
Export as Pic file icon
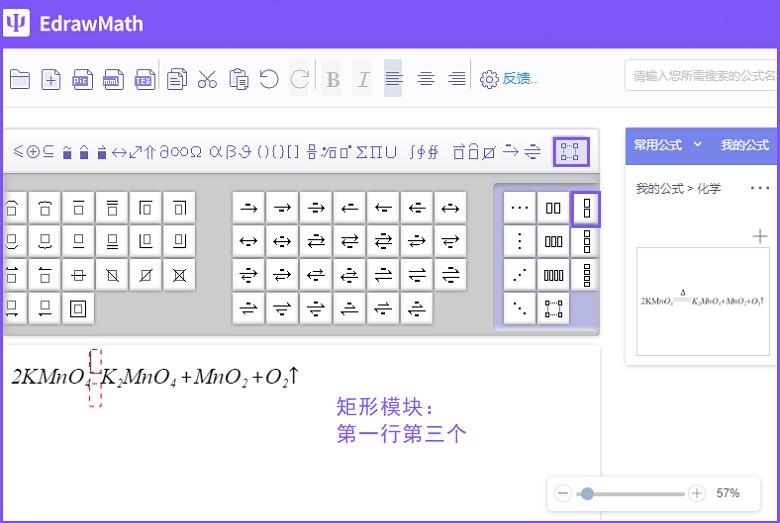point(82,79)
